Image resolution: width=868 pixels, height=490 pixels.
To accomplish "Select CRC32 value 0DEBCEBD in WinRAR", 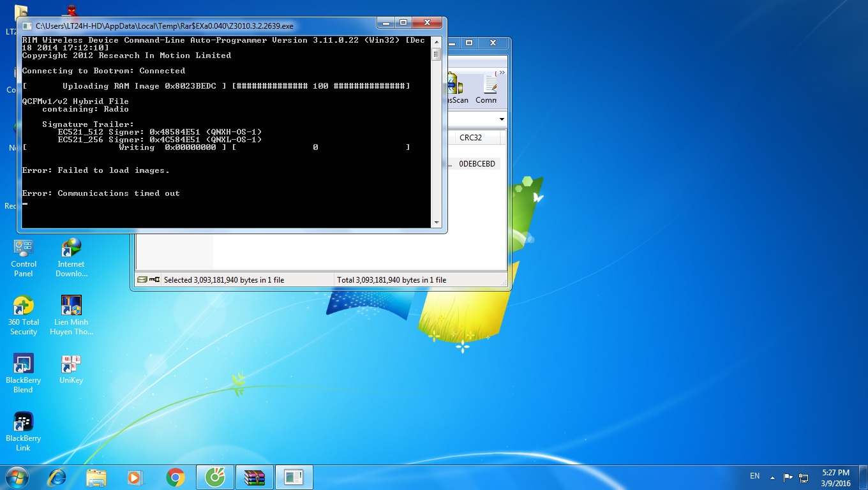I will pyautogui.click(x=477, y=164).
